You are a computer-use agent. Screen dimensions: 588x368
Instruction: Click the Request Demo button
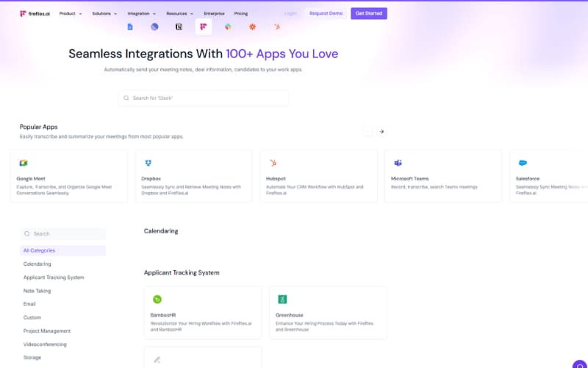coord(326,13)
